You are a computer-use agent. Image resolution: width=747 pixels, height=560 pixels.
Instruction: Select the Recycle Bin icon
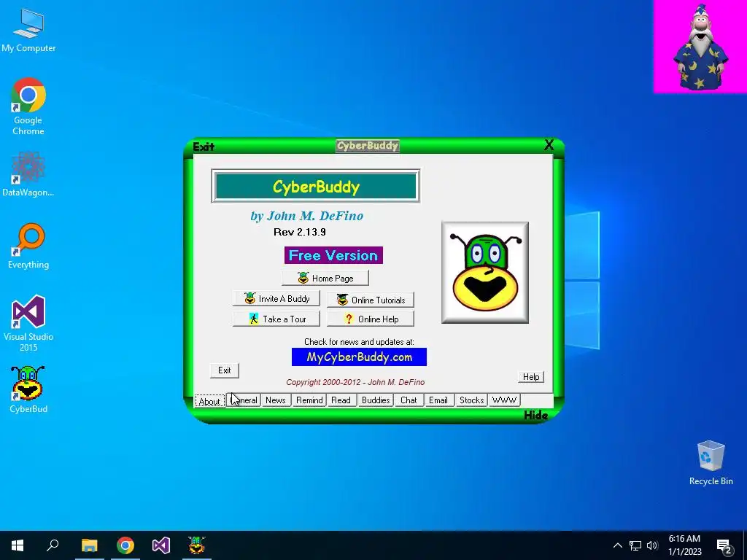point(711,463)
